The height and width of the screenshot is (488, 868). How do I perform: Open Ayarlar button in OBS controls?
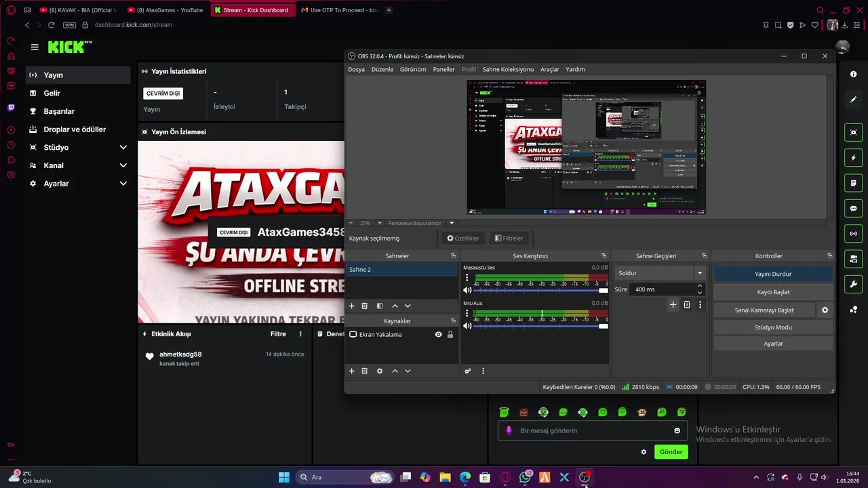pos(773,344)
